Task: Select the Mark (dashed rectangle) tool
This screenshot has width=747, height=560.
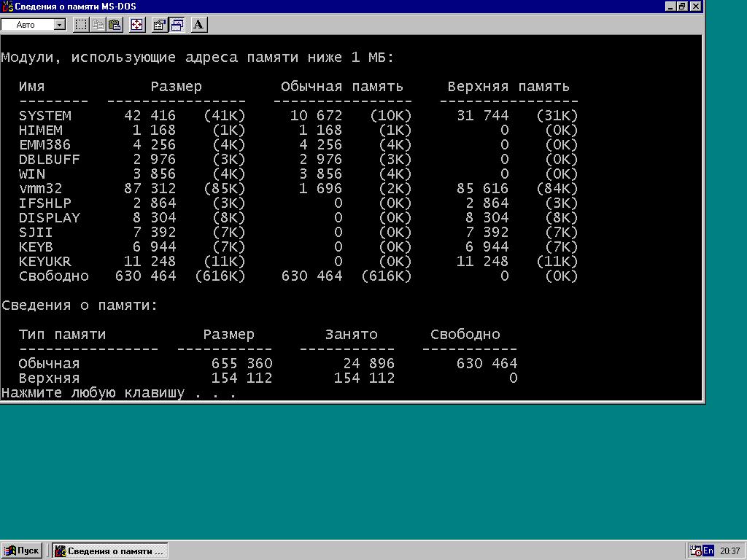Action: click(x=81, y=25)
